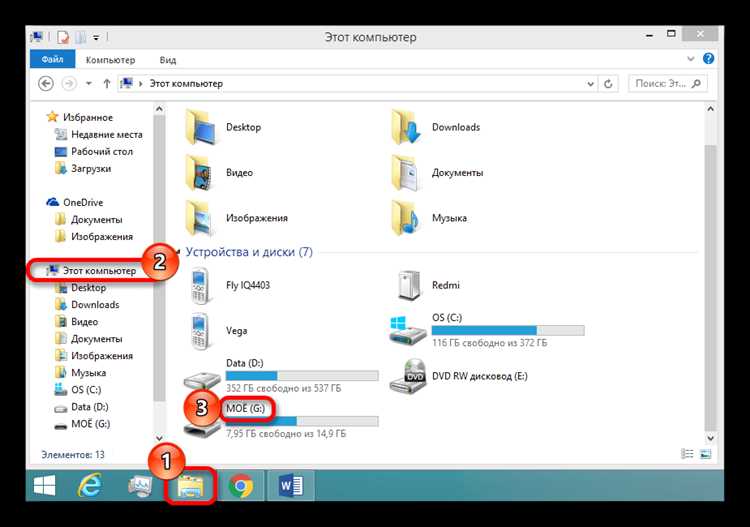The width and height of the screenshot is (750, 527).
Task: Click the Элементов: 13 status text
Action: pyautogui.click(x=73, y=454)
